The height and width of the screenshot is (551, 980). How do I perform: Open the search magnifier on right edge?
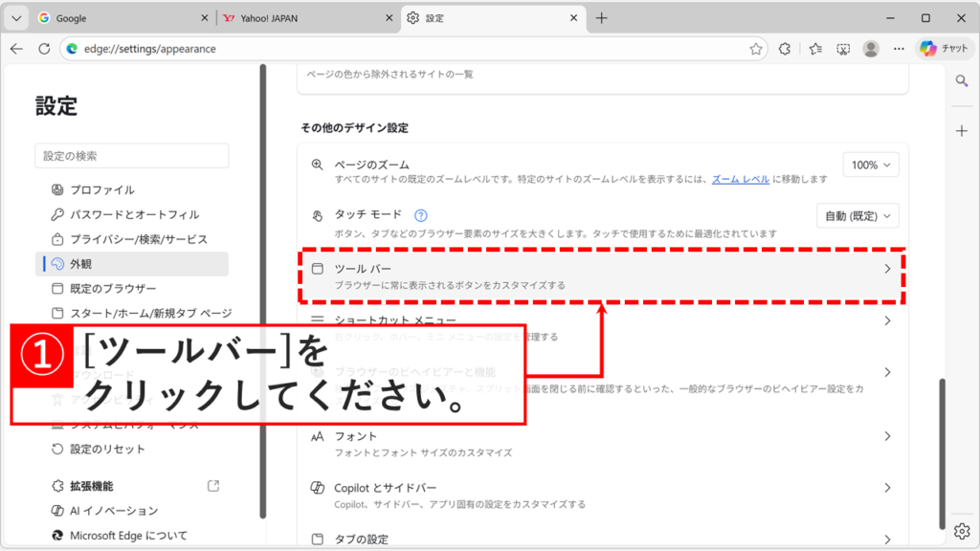959,82
